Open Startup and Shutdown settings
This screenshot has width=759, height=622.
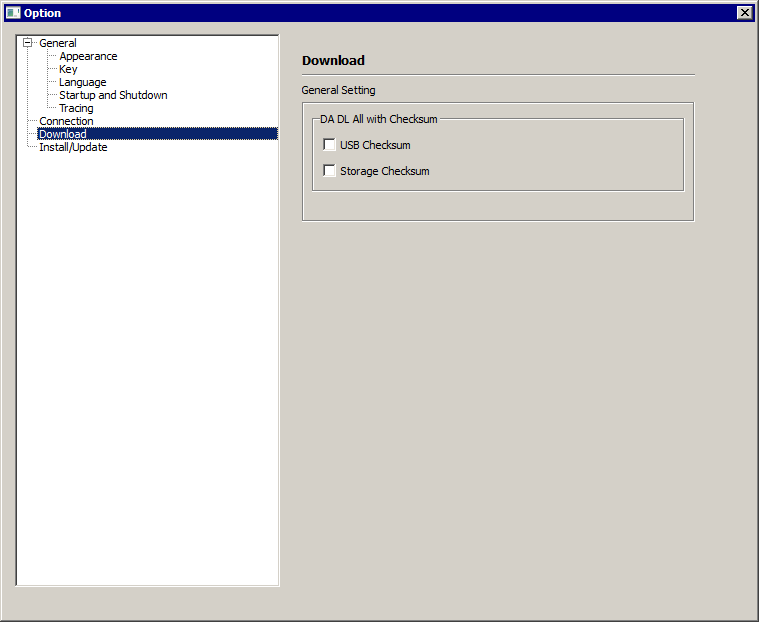pyautogui.click(x=113, y=95)
